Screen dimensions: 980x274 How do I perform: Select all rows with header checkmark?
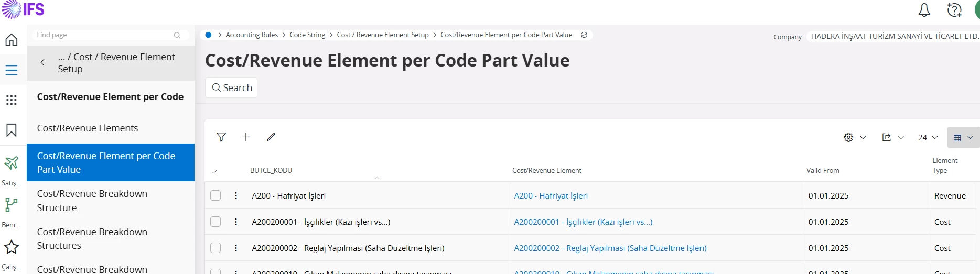(x=214, y=171)
